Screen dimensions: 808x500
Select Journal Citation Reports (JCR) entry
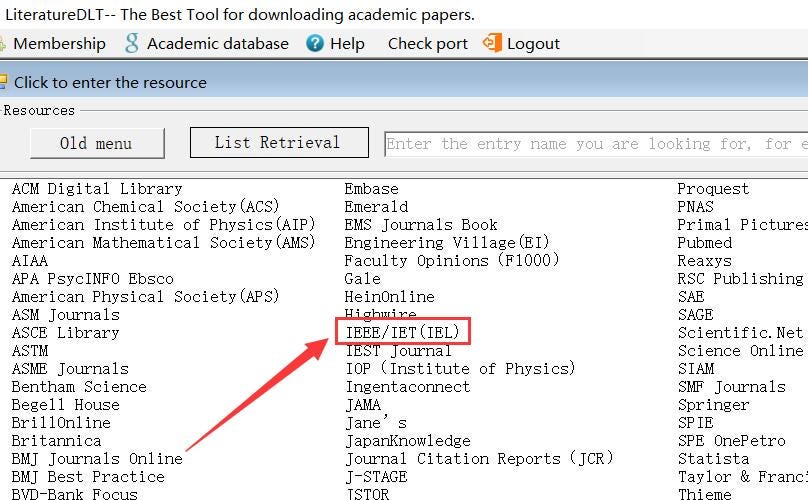click(479, 459)
